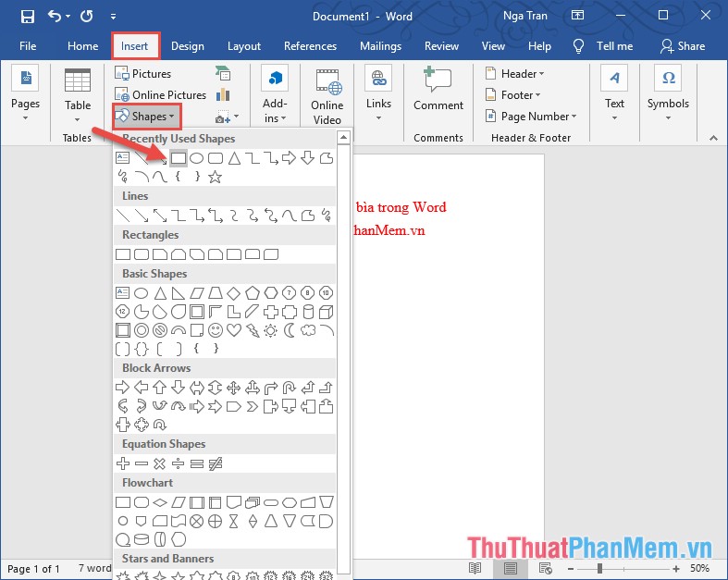Click the Share button

[x=683, y=46]
